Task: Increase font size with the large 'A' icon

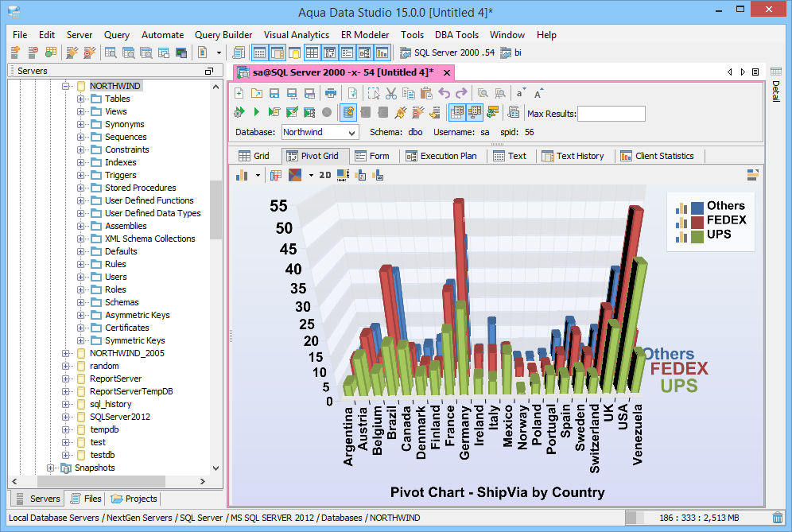Action: [538, 94]
